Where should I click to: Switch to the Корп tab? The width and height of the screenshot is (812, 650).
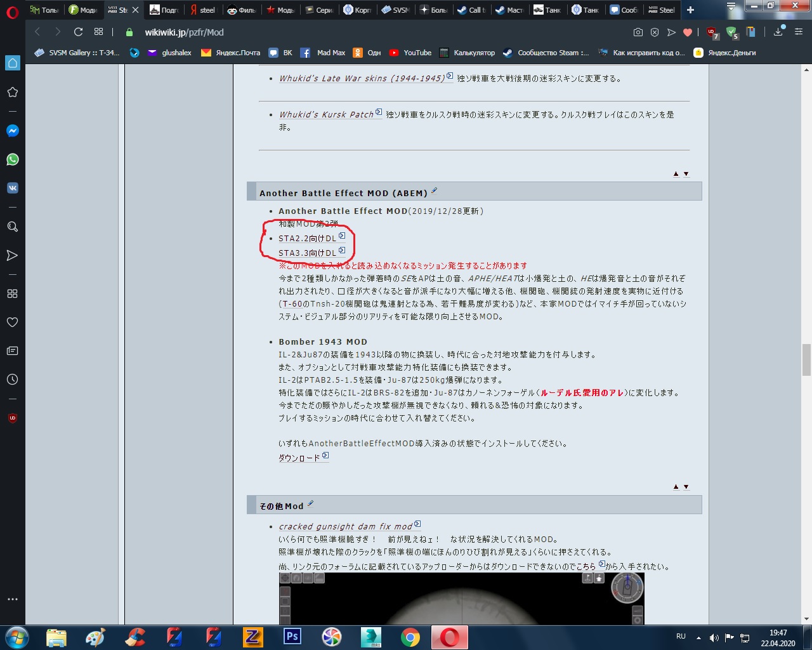[357, 10]
